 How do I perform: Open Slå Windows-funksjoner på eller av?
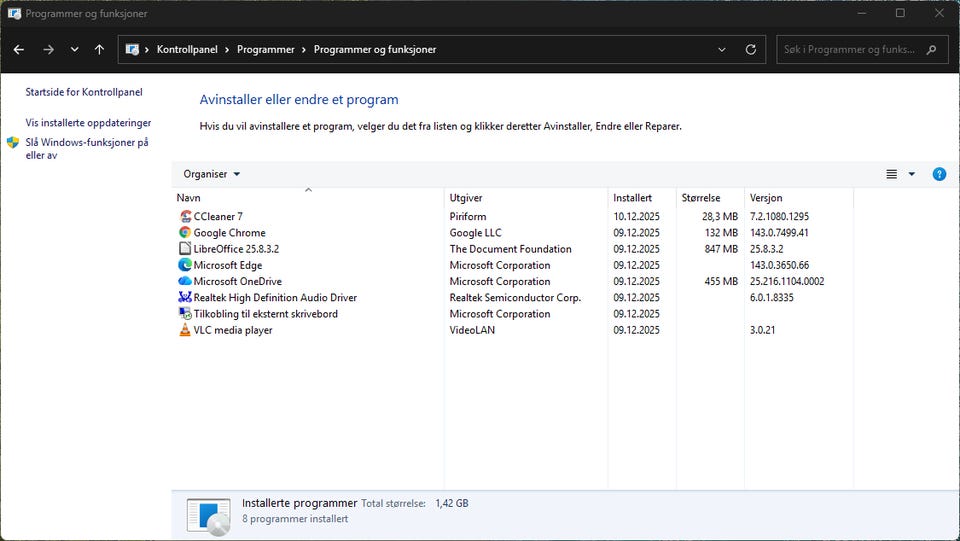point(87,149)
